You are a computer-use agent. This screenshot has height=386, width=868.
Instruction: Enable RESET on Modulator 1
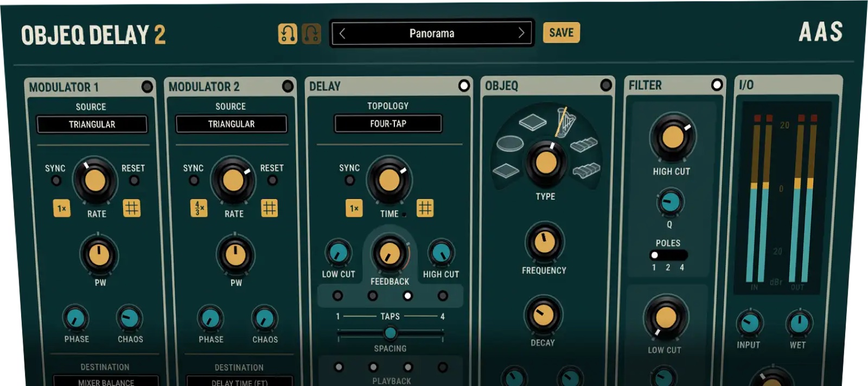[134, 180]
